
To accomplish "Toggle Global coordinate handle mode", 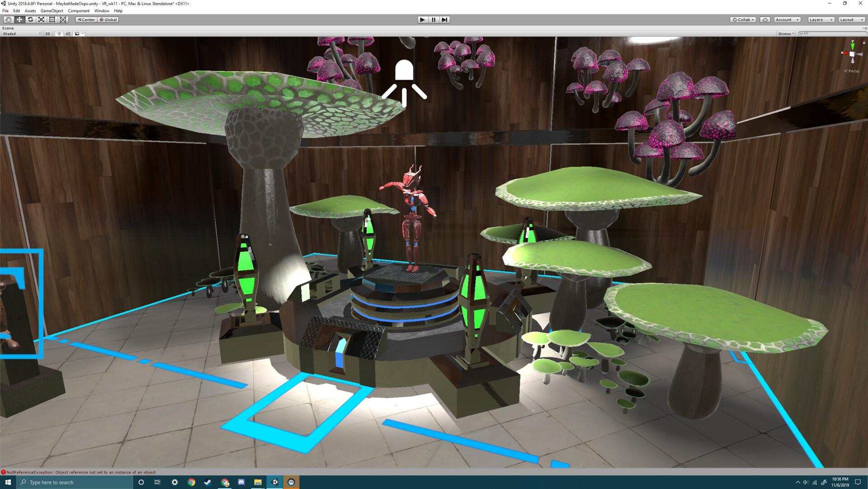I will tap(108, 19).
